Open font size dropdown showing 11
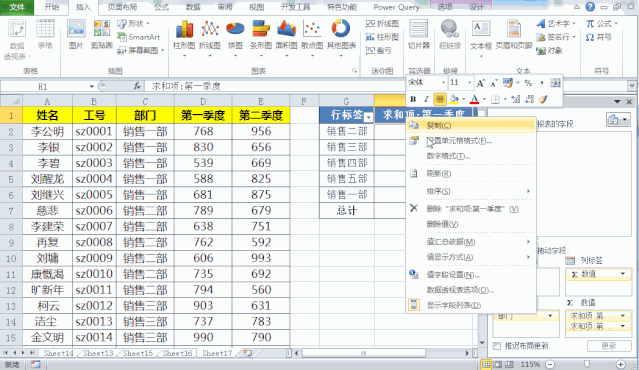Viewport: 639px width, 370px height. click(469, 83)
